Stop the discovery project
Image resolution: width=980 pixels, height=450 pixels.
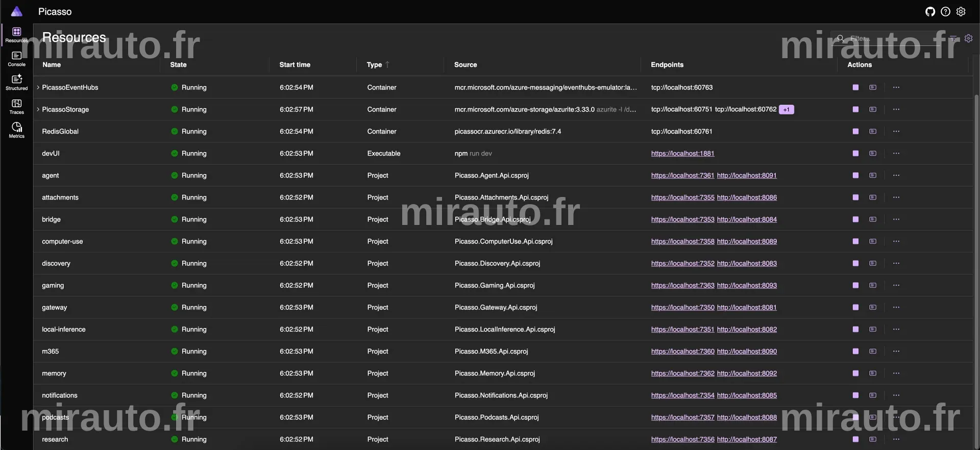(x=855, y=263)
